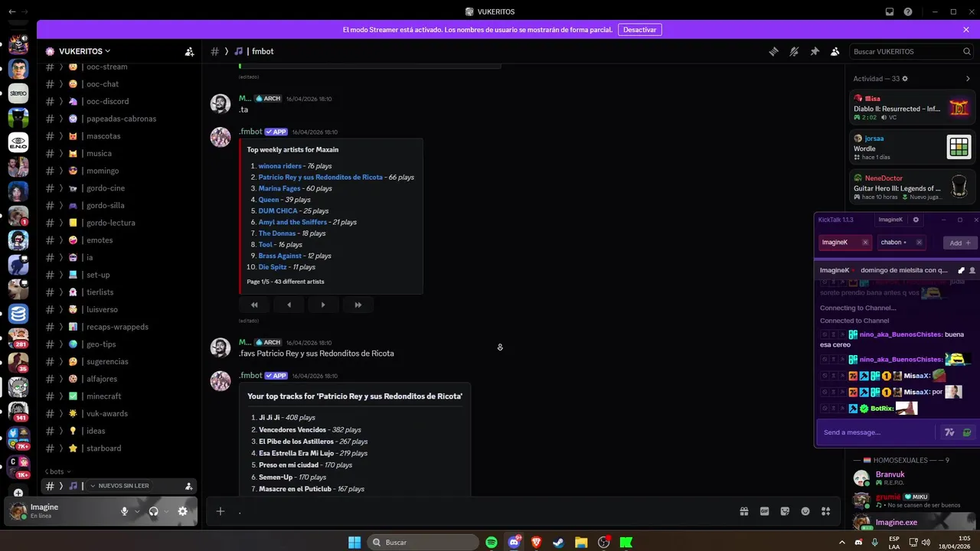Open the GIF picker
Screen dimensions: 980x551
[764, 511]
